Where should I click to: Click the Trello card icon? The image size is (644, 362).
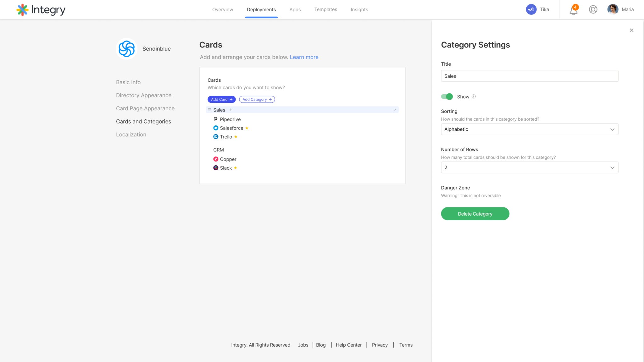[x=216, y=137]
